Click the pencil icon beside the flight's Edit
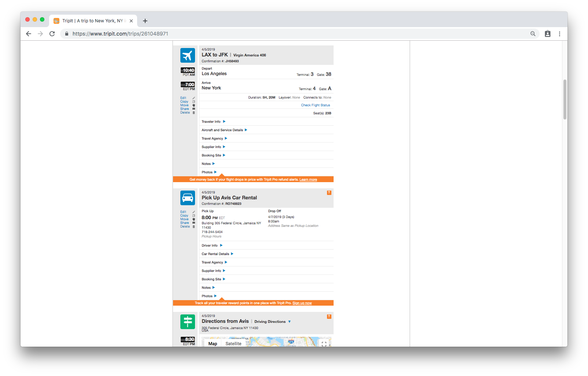 (x=194, y=98)
